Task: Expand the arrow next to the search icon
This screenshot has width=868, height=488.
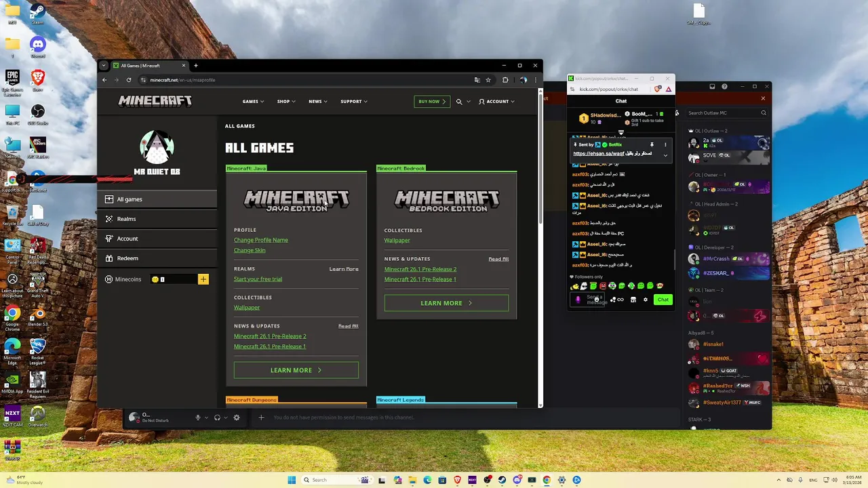Action: 469,102
